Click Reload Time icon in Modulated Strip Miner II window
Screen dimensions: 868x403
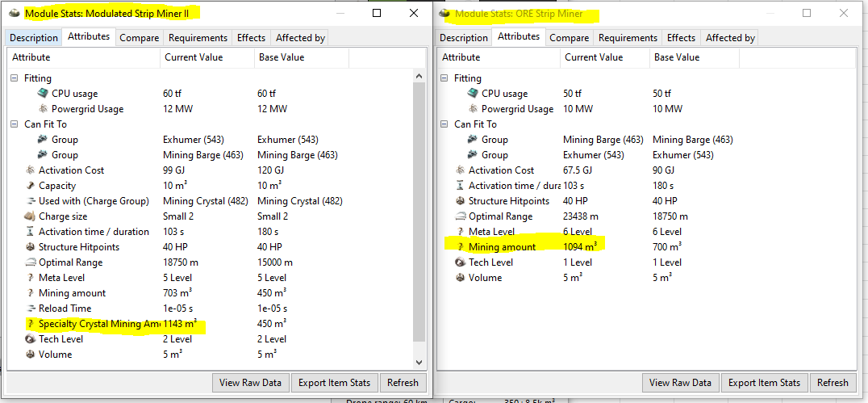point(29,309)
